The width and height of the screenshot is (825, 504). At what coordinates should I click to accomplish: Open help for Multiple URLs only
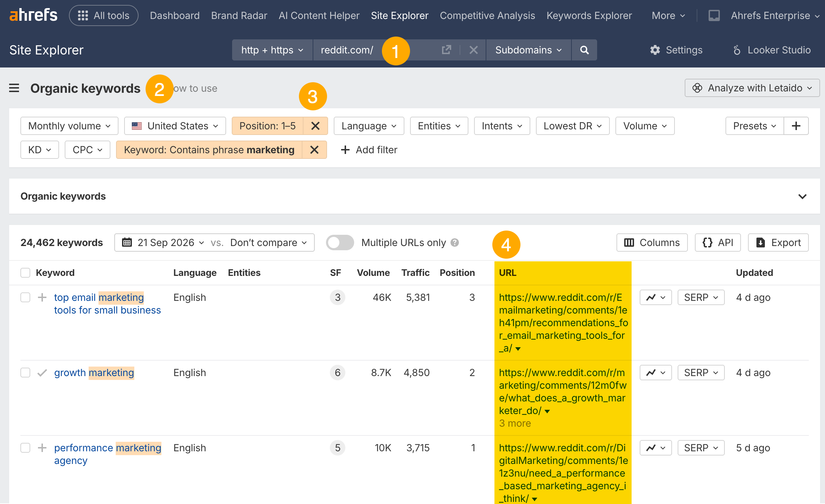click(455, 243)
